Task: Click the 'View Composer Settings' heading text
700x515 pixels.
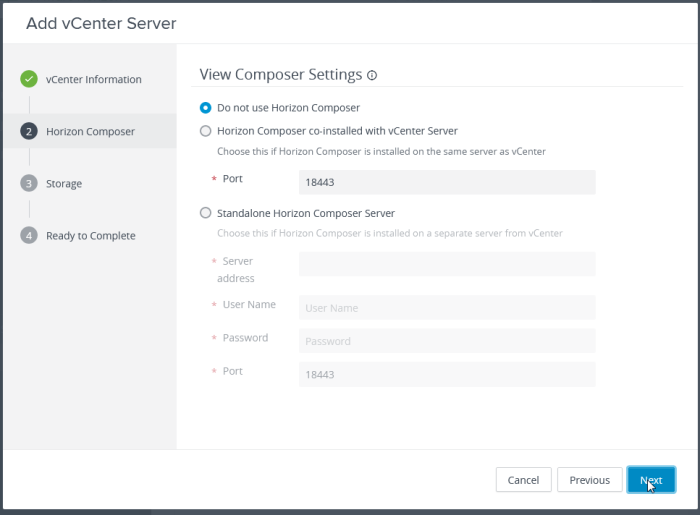Action: 281,75
